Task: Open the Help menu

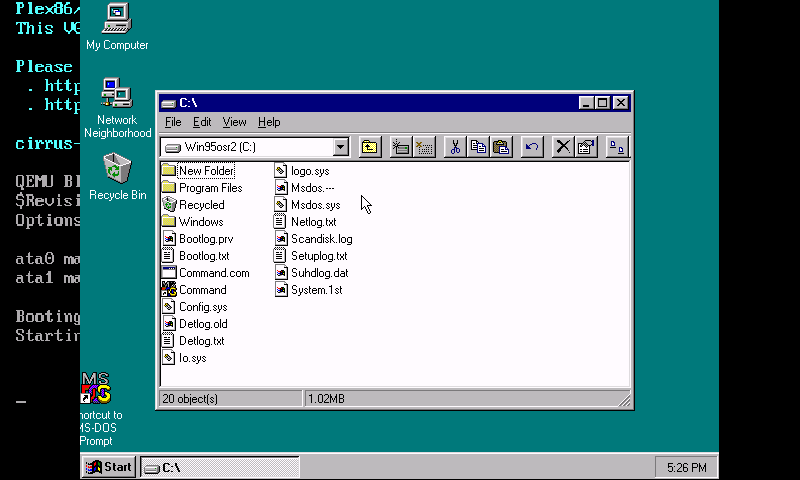Action: coord(269,122)
